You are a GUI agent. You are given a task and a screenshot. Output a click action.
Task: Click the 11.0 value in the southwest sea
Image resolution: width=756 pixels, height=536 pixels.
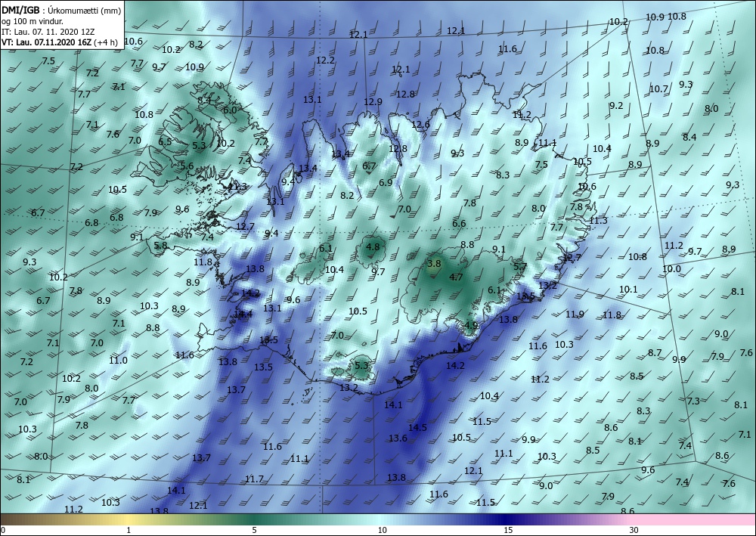pos(118,360)
